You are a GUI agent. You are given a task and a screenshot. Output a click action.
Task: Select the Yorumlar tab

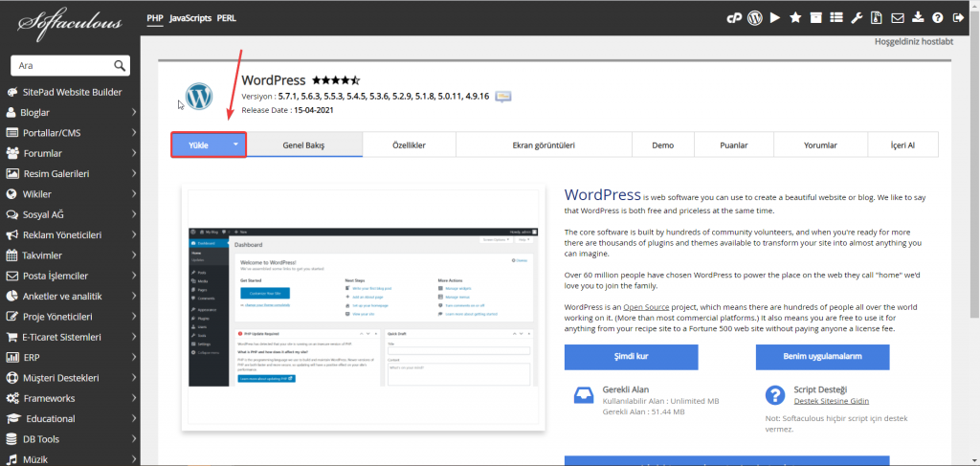coord(820,144)
